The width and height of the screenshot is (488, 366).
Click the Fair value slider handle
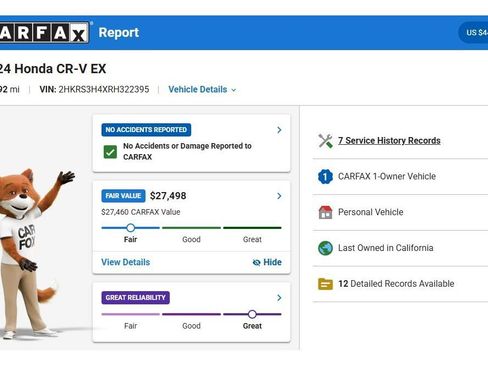pos(131,228)
